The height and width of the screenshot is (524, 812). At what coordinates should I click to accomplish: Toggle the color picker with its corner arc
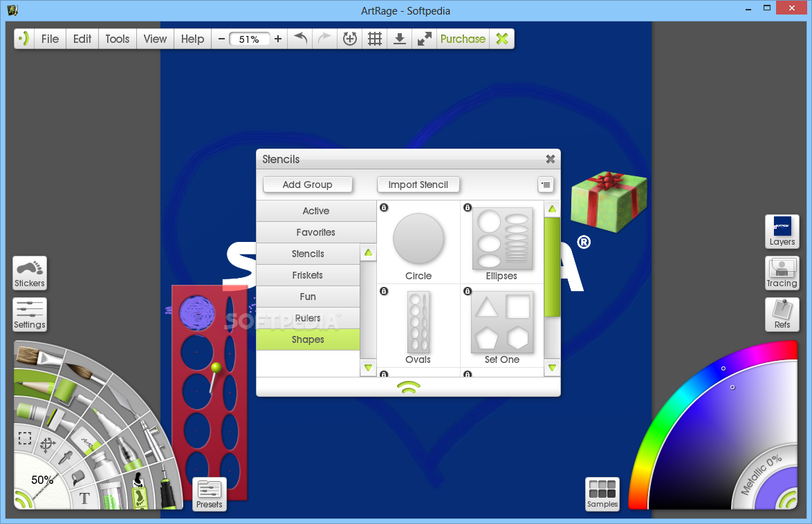click(x=788, y=499)
